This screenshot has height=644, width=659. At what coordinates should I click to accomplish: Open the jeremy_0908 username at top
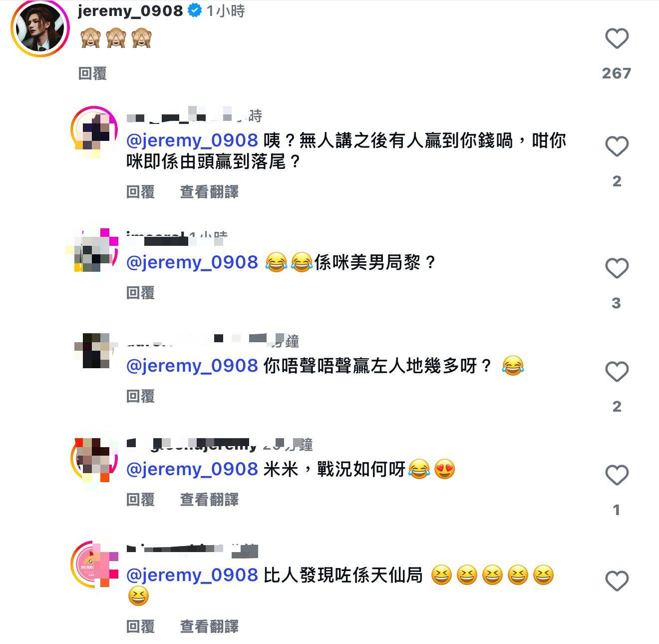pyautogui.click(x=130, y=10)
